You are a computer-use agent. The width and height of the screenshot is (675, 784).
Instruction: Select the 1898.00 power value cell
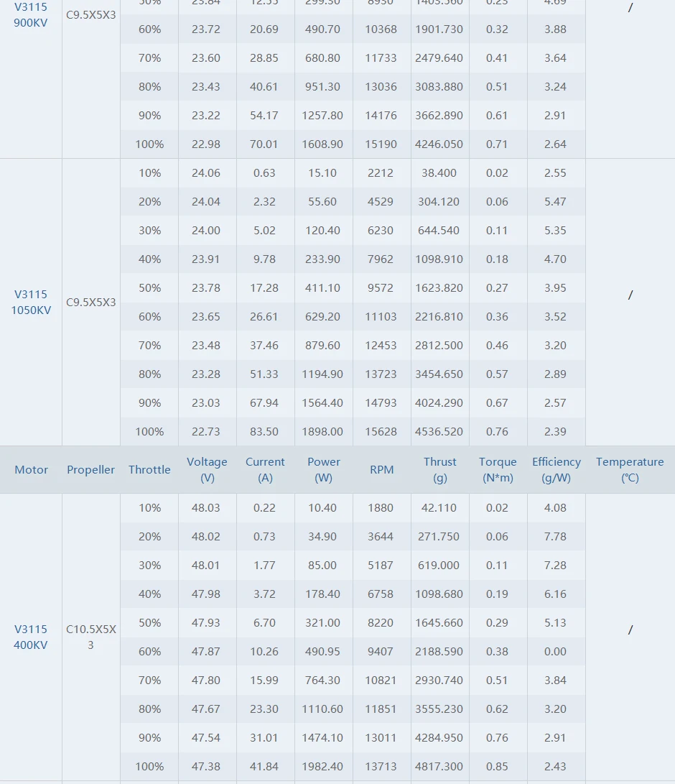(x=323, y=431)
